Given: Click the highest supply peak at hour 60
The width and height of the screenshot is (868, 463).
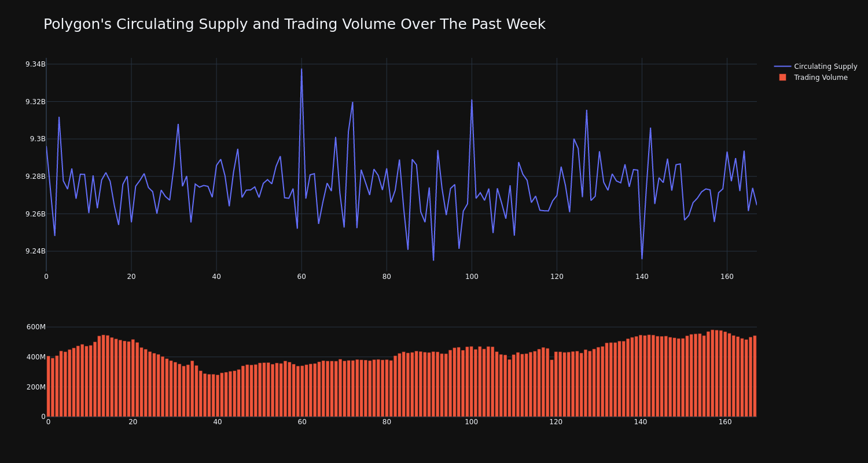Looking at the screenshot, I should coord(301,69).
